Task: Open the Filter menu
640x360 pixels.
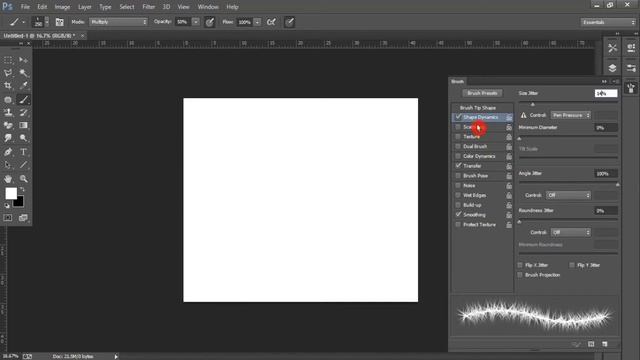Action: [x=149, y=7]
